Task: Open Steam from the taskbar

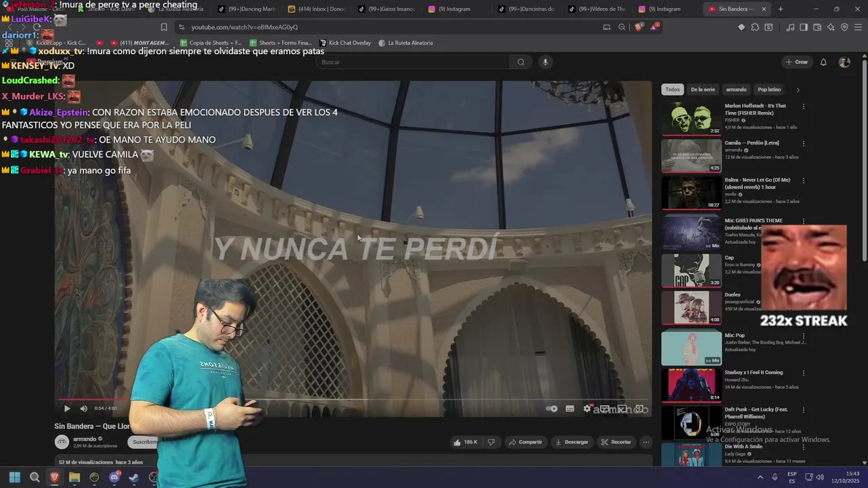Action: [x=134, y=477]
